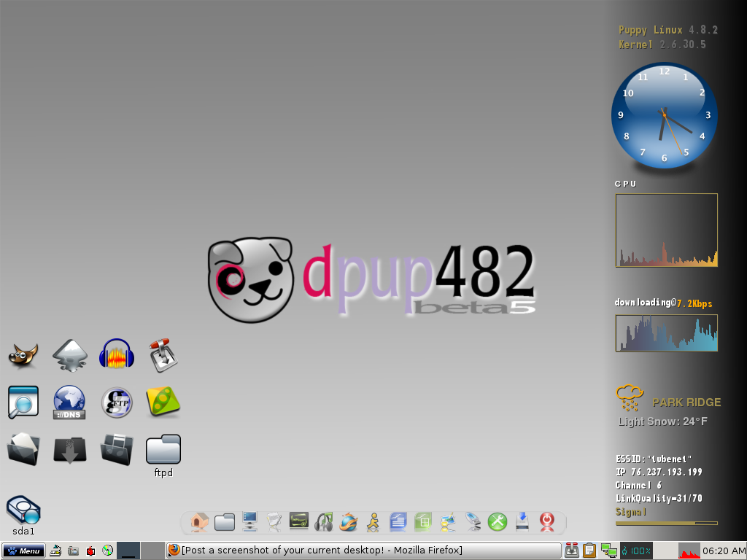Open the AIM messenger icon in dock

tap(373, 521)
